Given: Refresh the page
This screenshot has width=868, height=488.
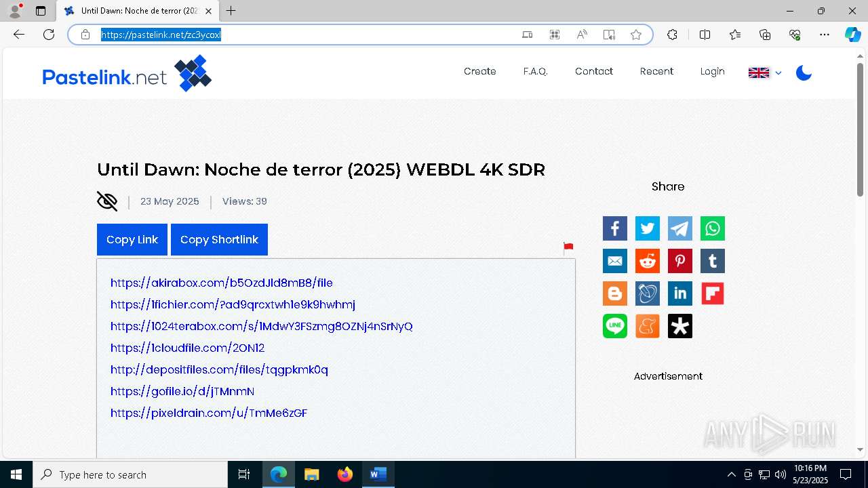Looking at the screenshot, I should [49, 35].
